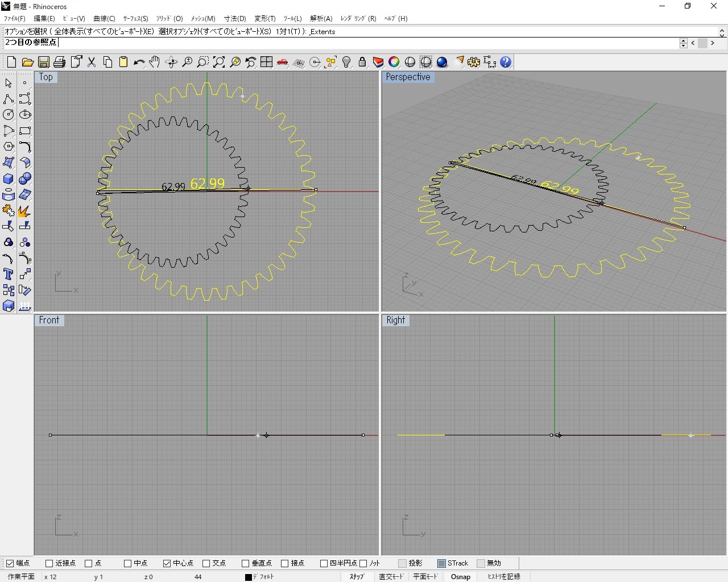Image resolution: width=728 pixels, height=582 pixels.
Task: Open the 寸法(D) menu
Action: (235, 19)
